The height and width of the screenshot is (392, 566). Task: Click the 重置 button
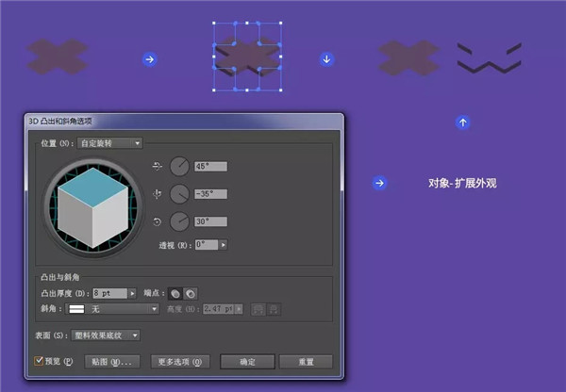click(306, 362)
